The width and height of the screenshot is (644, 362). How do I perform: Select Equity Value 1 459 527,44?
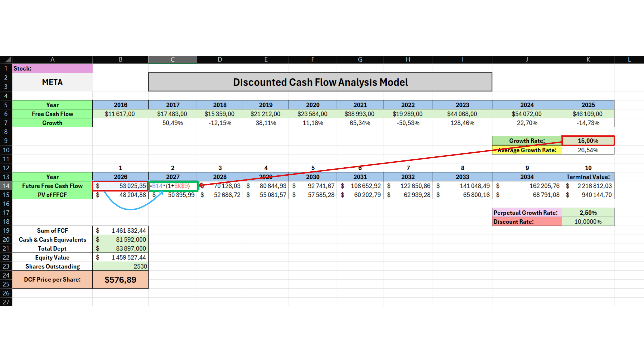(x=120, y=258)
